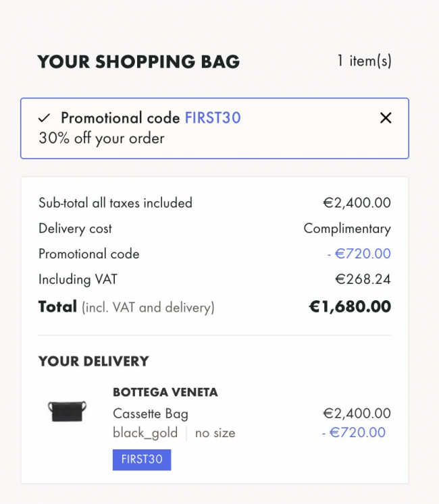Click the Sub-total amount €2,400.00 in the summary
The image size is (439, 504).
coord(357,203)
